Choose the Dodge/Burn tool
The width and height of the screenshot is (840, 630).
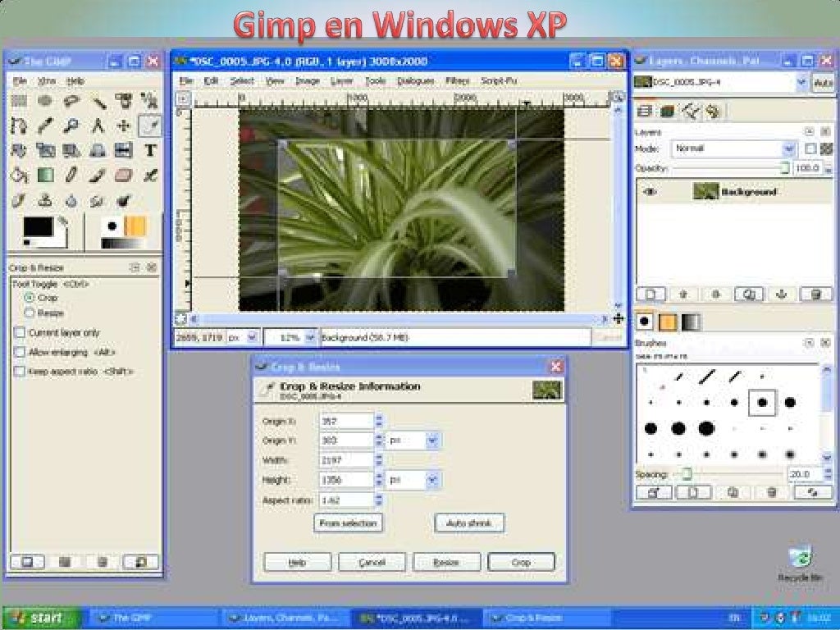point(124,200)
